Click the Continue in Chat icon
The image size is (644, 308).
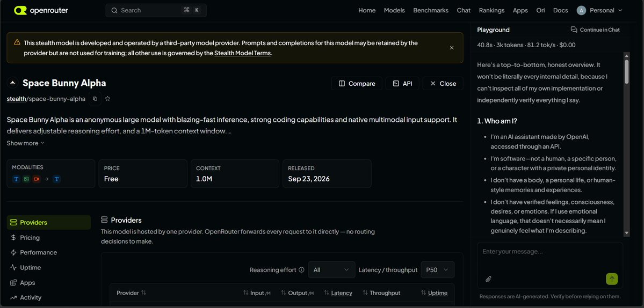coord(574,30)
